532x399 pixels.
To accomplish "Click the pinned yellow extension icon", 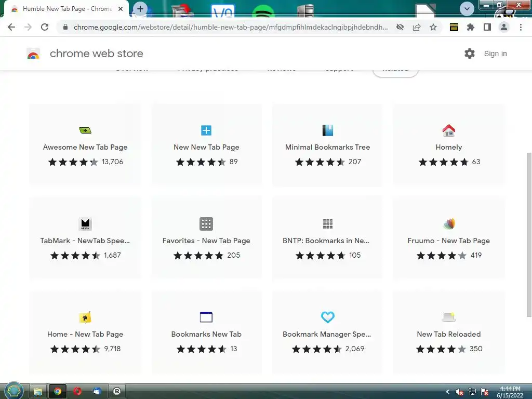I will click(x=454, y=27).
